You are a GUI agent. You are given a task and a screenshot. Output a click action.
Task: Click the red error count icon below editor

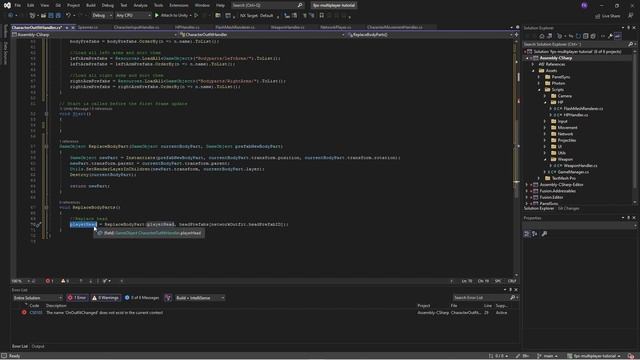click(48, 281)
